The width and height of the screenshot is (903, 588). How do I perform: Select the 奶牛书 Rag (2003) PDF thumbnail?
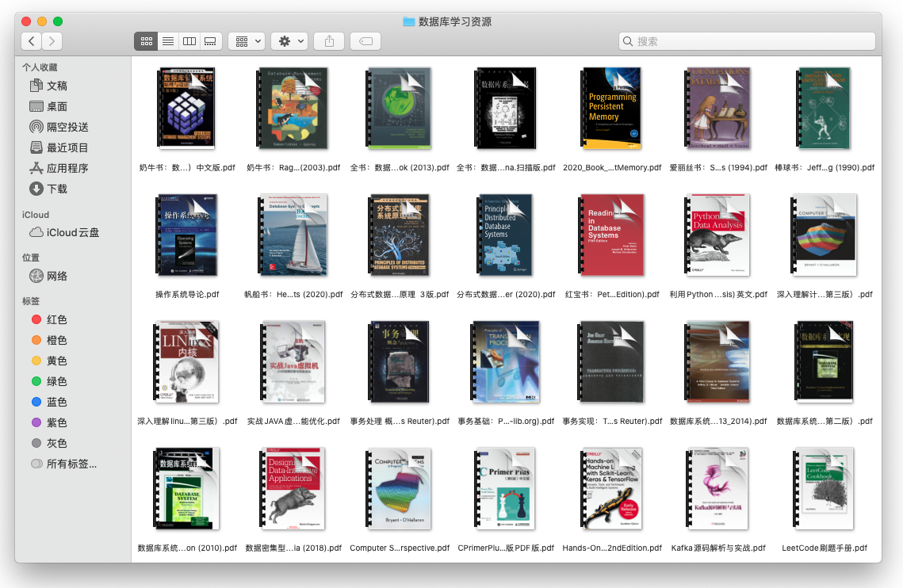293,109
